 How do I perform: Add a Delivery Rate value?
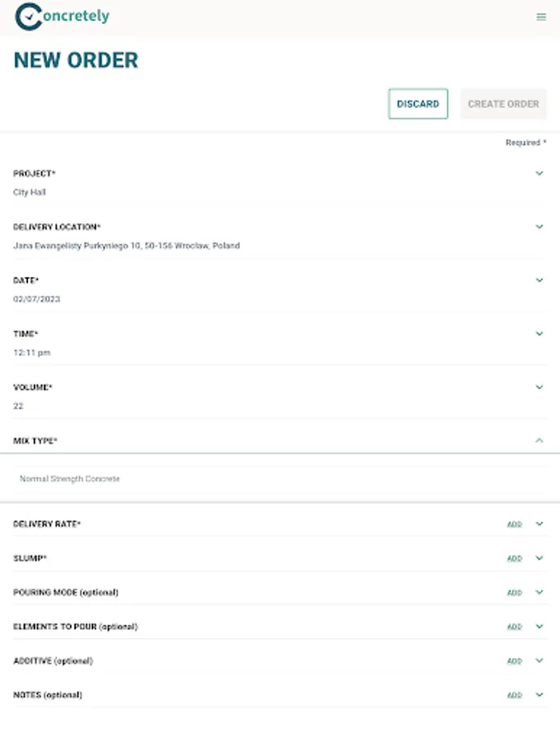(515, 524)
